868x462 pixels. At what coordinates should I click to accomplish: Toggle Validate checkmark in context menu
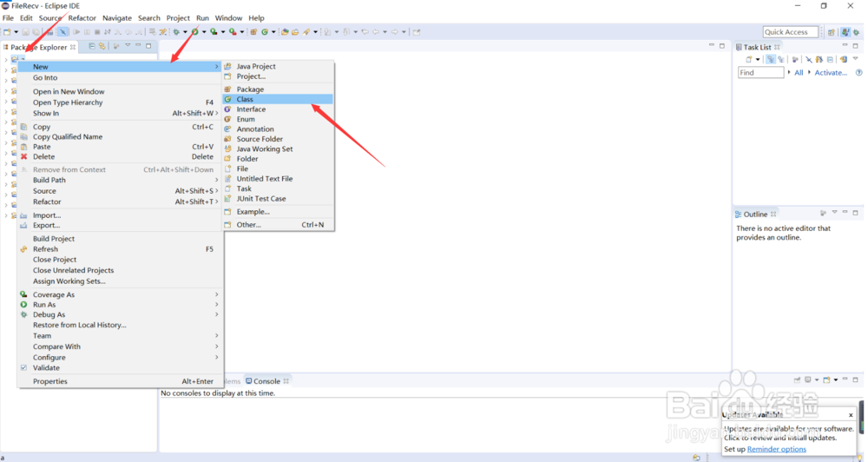point(23,368)
